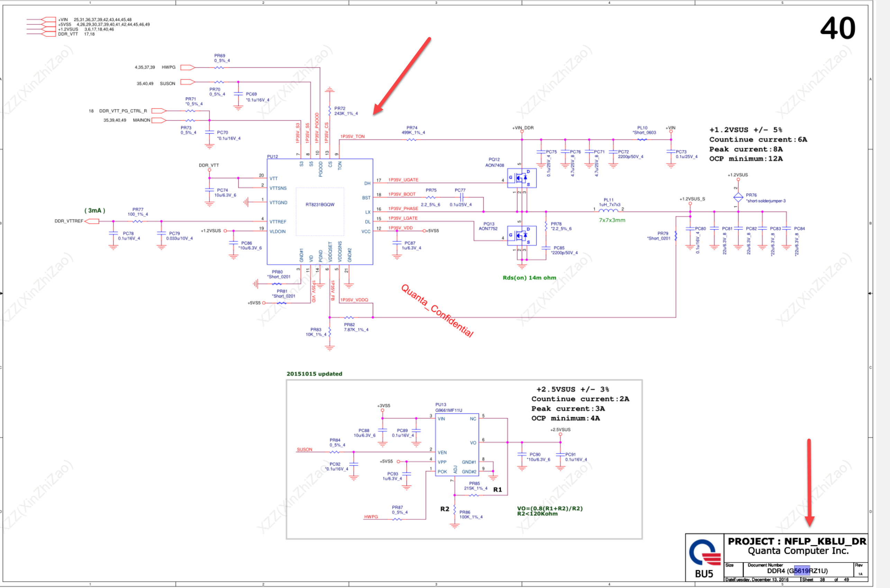Viewport: 890px width, 588px height.
Task: Click the HWPG input port symbol
Action: (188, 67)
